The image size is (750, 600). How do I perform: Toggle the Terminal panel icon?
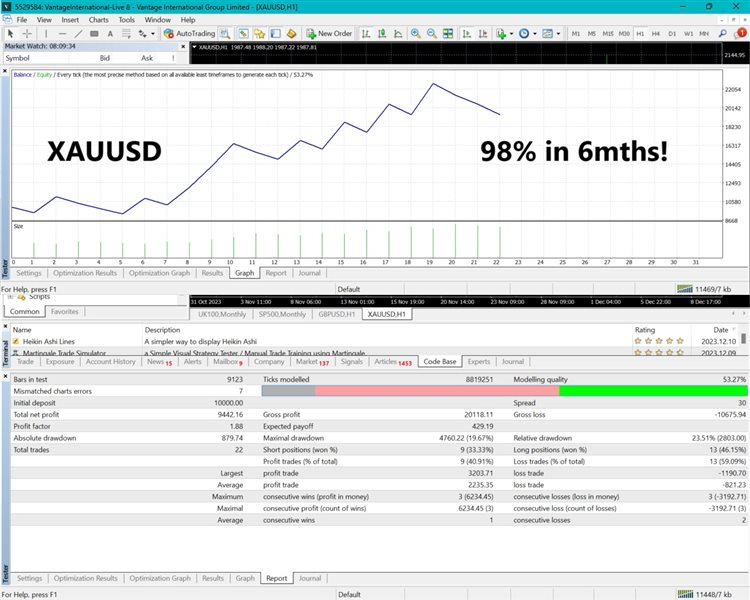coord(276,33)
